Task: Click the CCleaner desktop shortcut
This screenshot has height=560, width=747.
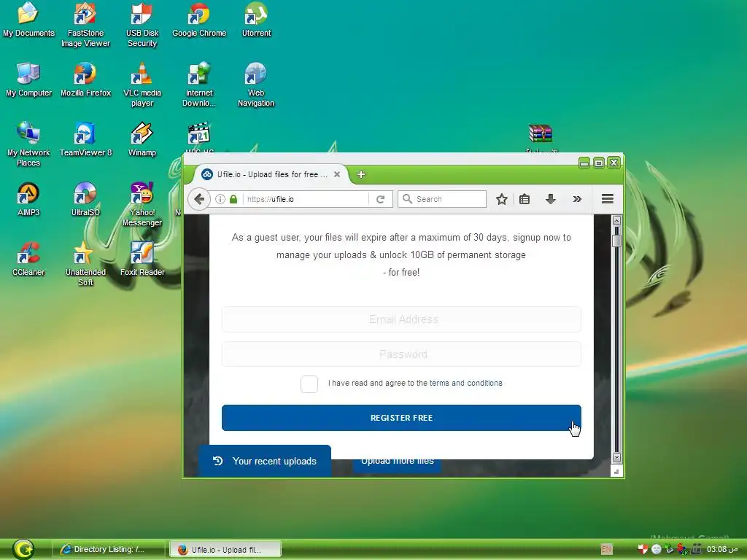Action: [28, 259]
